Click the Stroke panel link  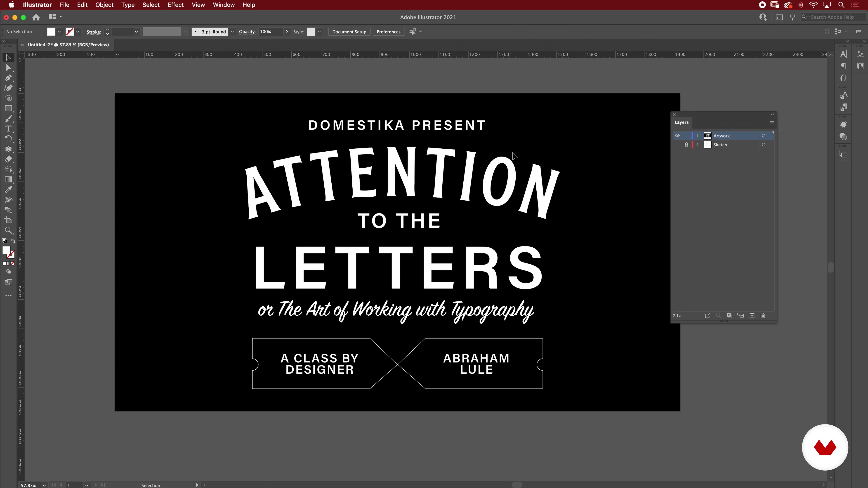[x=94, y=32]
